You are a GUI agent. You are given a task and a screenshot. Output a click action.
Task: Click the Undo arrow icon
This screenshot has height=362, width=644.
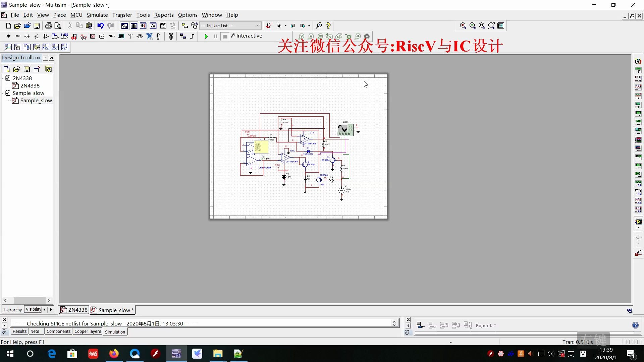101,26
